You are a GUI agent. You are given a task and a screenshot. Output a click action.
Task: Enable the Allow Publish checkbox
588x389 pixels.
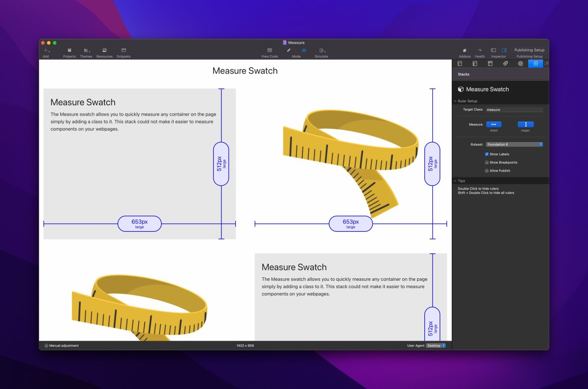tap(487, 170)
